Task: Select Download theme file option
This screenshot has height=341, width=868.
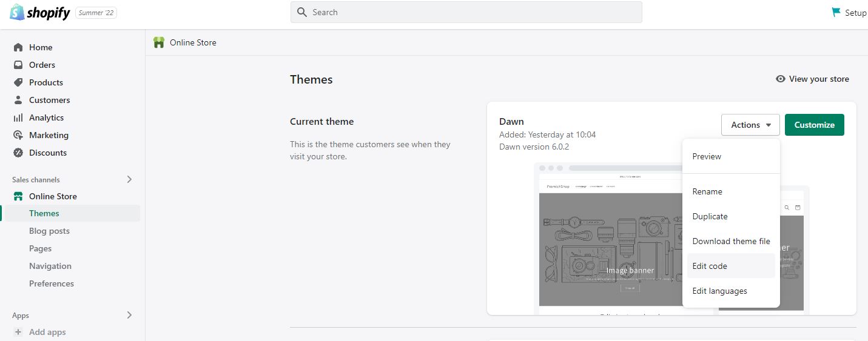Action: (731, 241)
